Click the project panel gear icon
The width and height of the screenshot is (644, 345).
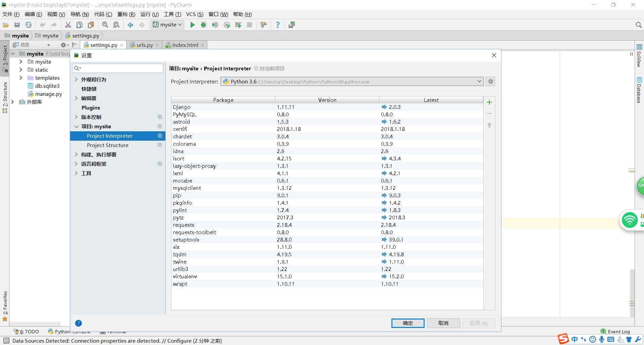click(x=64, y=45)
